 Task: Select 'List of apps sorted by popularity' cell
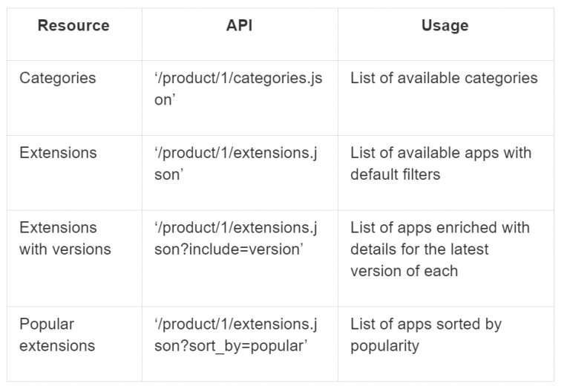tap(426, 335)
